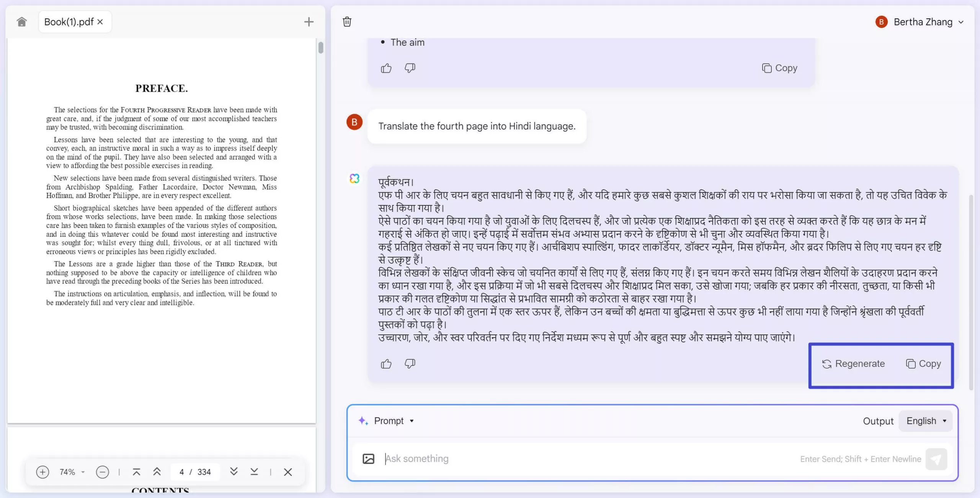Click the PDF viewer vertical scrollbar thumb
Image resolution: width=980 pixels, height=498 pixels.
pos(321,48)
